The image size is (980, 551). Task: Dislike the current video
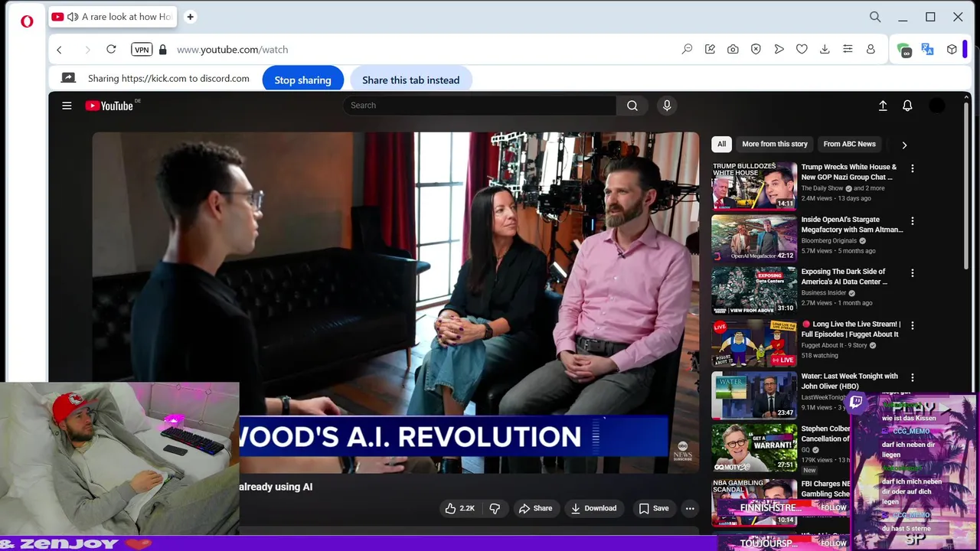pyautogui.click(x=495, y=508)
